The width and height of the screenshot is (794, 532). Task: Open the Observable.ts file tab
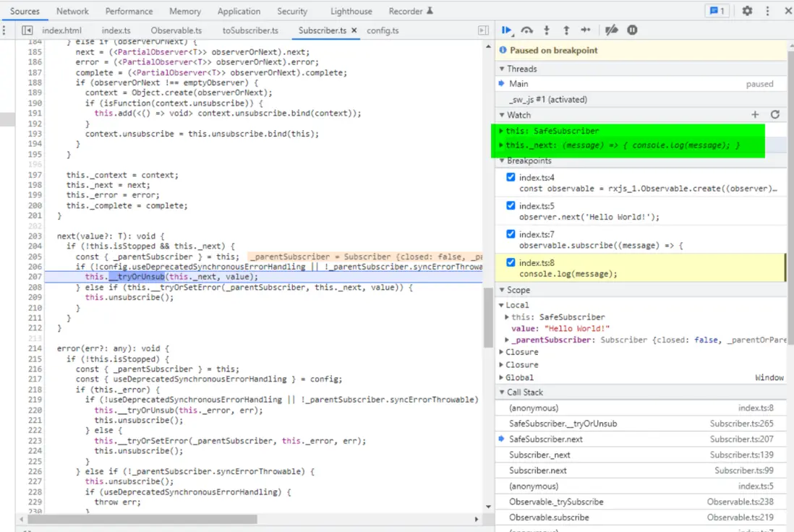[176, 30]
